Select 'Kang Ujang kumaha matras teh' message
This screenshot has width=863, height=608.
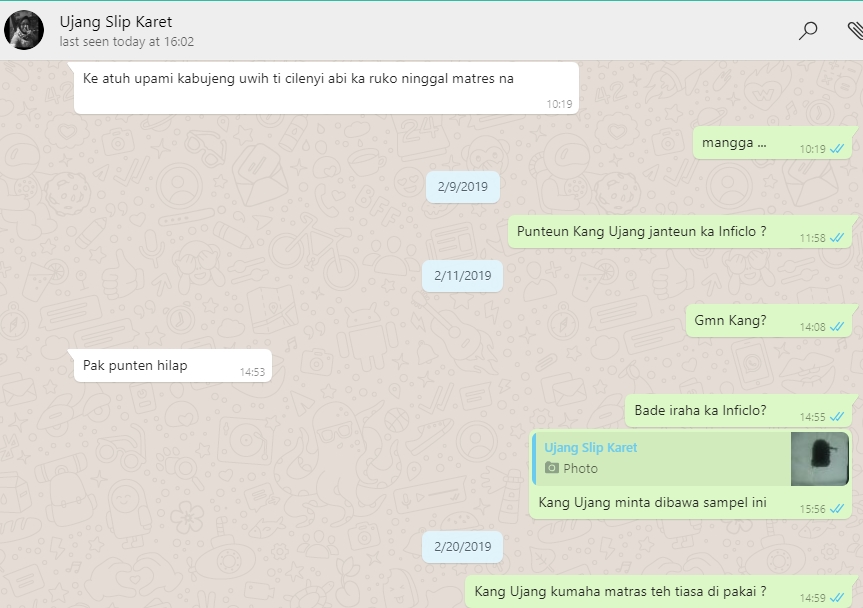tap(620, 590)
